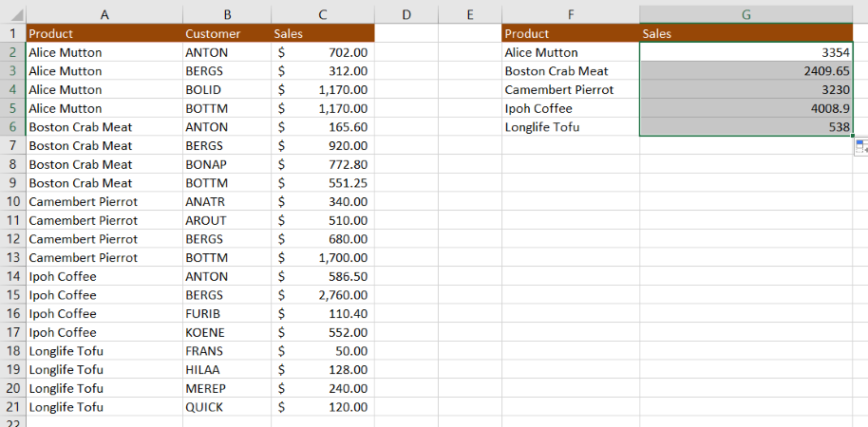Select the 2,760.00 sales cell

(x=323, y=295)
